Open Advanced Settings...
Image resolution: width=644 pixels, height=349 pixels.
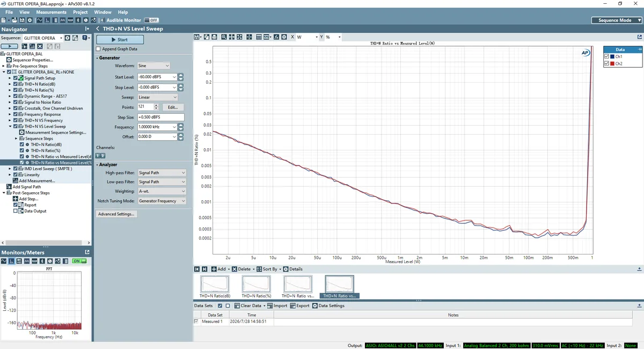coord(116,214)
